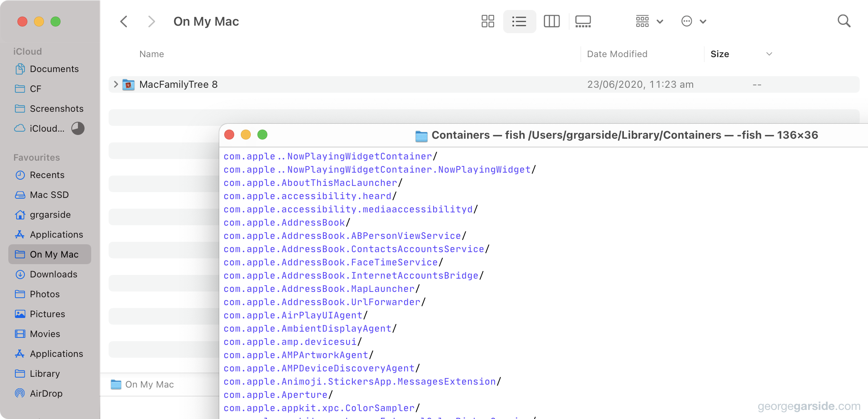Click the Movies filmstrip icon in sidebar

20,334
